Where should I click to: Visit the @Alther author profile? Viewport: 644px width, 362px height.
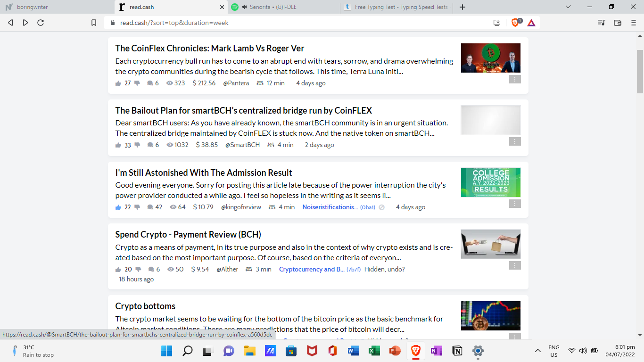(x=227, y=270)
